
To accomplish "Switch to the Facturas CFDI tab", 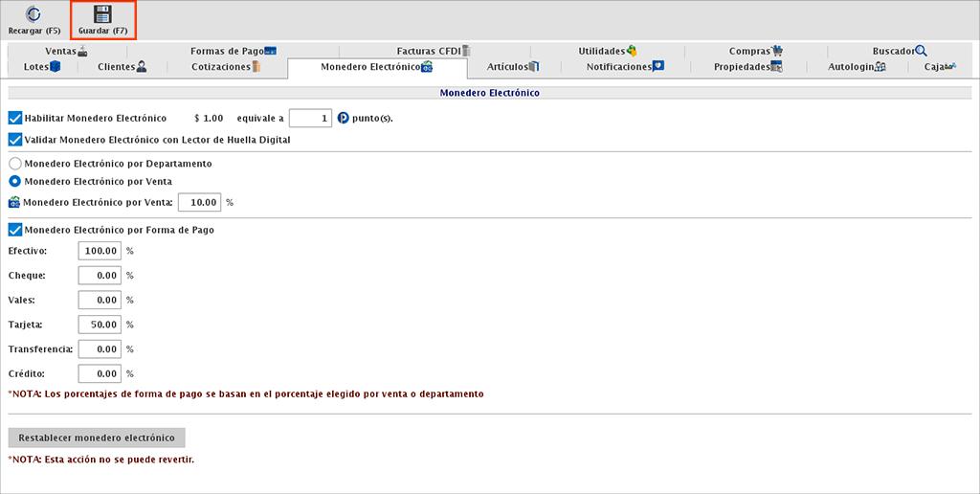I will 434,51.
